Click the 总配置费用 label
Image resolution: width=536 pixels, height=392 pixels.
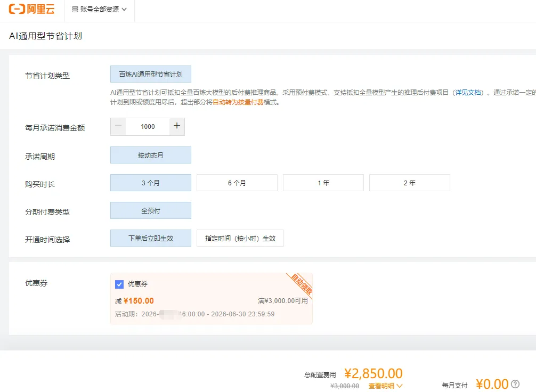click(320, 375)
